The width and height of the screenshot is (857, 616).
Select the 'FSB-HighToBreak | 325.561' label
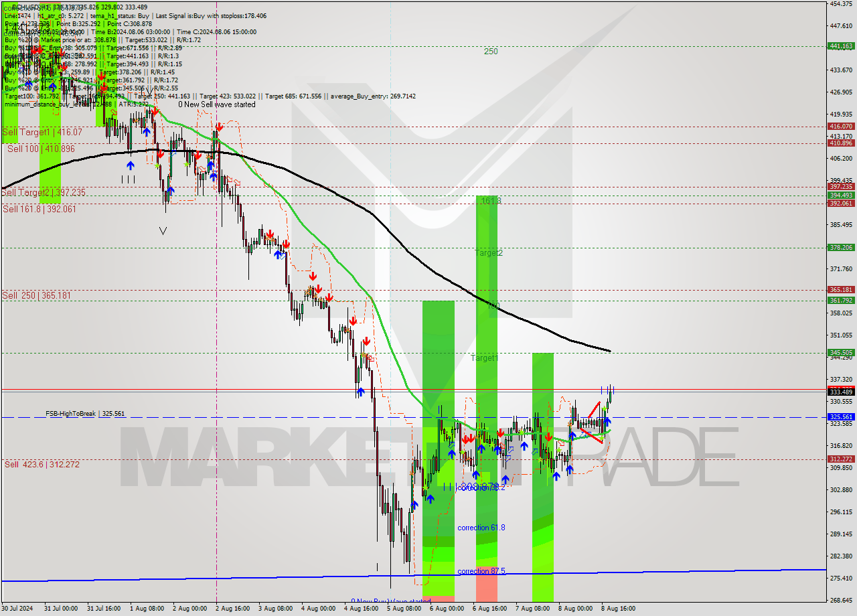(85, 414)
